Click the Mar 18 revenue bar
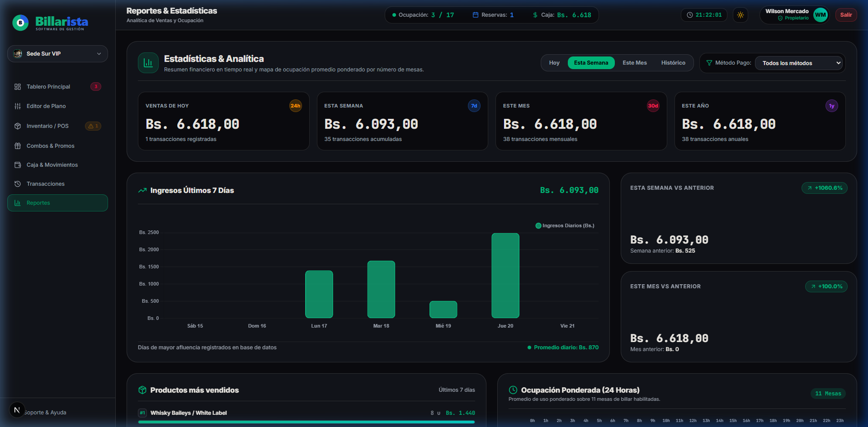Viewport: 868px width, 427px height. (381, 290)
